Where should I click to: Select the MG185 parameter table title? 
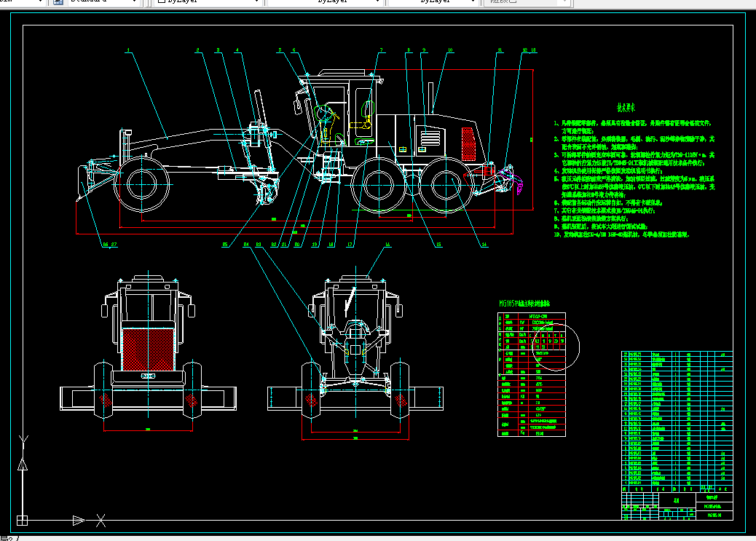pyautogui.click(x=524, y=304)
